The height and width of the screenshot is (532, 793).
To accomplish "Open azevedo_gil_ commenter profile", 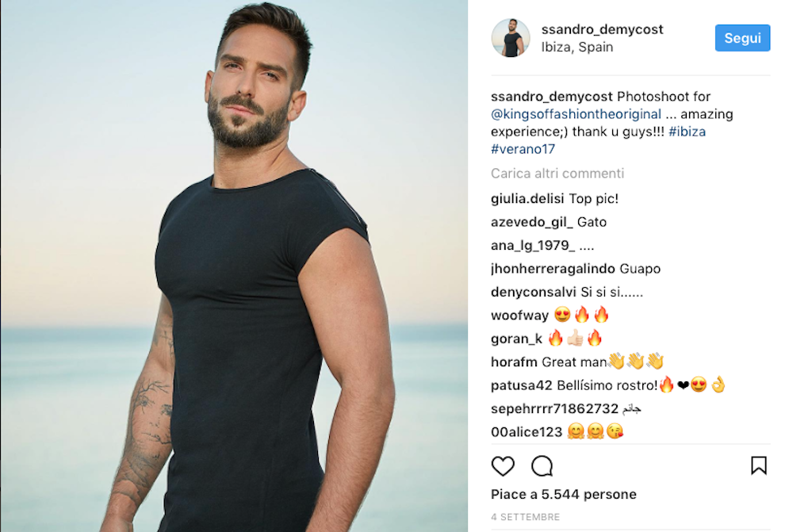I will [x=531, y=222].
